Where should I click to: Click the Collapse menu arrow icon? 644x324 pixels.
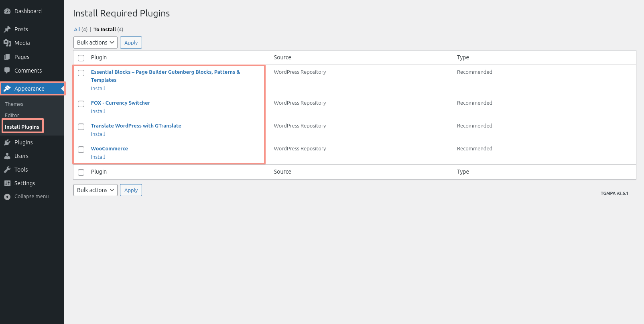click(7, 196)
